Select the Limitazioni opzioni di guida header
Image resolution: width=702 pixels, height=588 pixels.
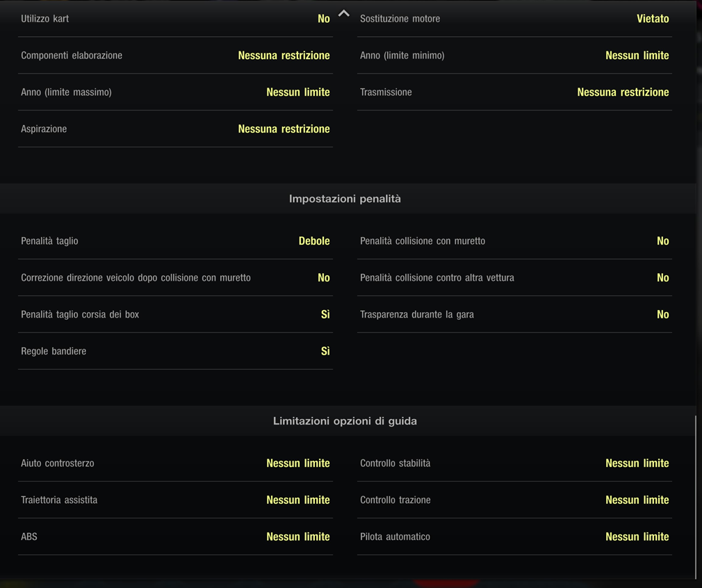pyautogui.click(x=345, y=421)
